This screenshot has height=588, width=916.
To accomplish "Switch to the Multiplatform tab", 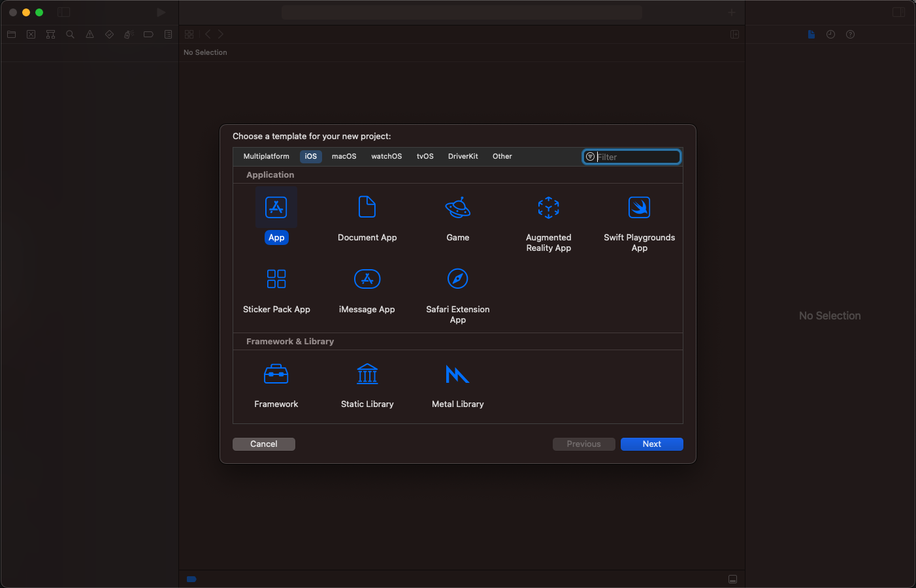I will [x=267, y=157].
